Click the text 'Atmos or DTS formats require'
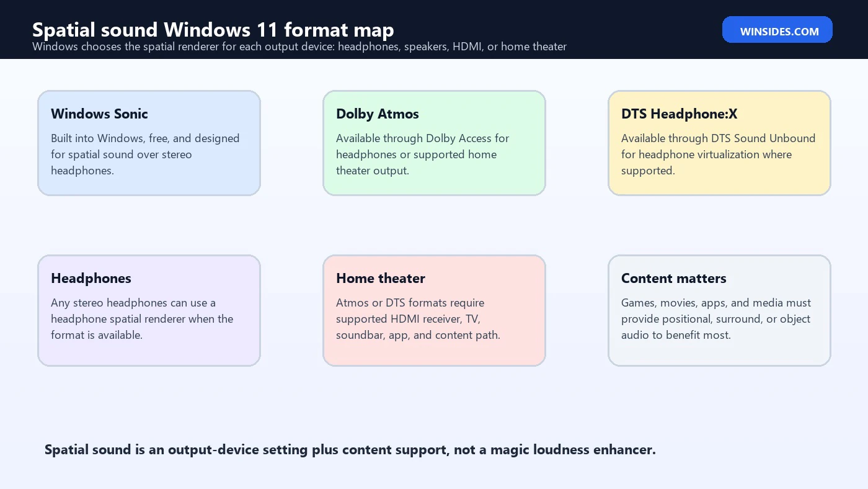This screenshot has height=489, width=868. pos(410,303)
